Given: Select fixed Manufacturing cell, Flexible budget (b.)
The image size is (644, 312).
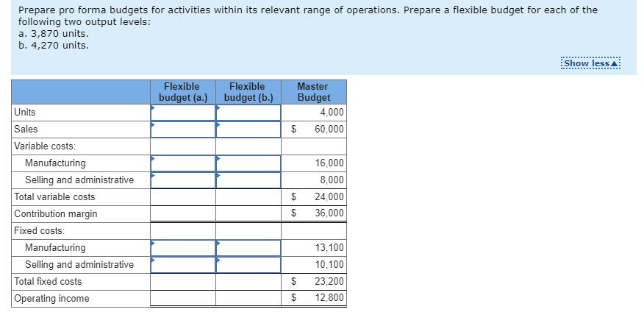Looking at the screenshot, I should point(248,248).
